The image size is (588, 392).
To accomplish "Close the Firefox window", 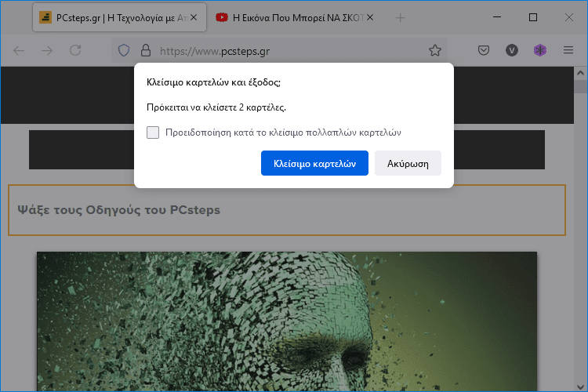I will tap(569, 17).
